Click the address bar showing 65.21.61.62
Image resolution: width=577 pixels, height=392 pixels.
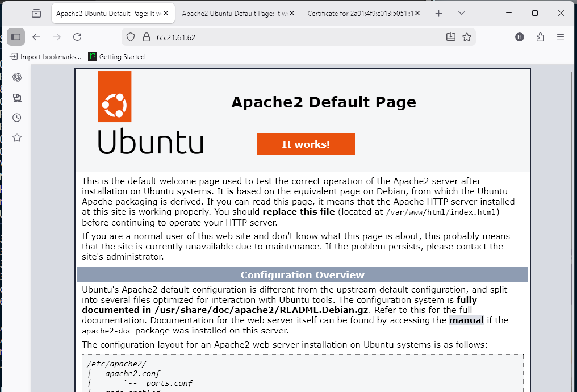(295, 37)
